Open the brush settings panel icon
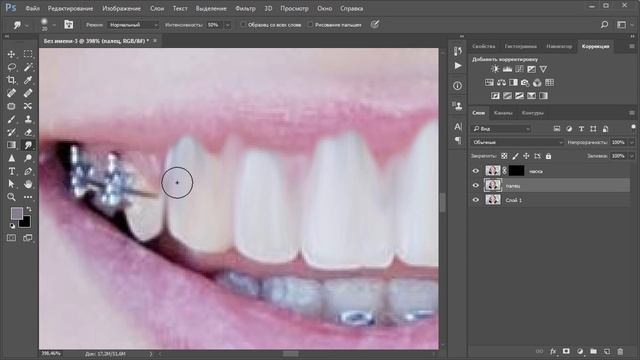 click(x=69, y=25)
